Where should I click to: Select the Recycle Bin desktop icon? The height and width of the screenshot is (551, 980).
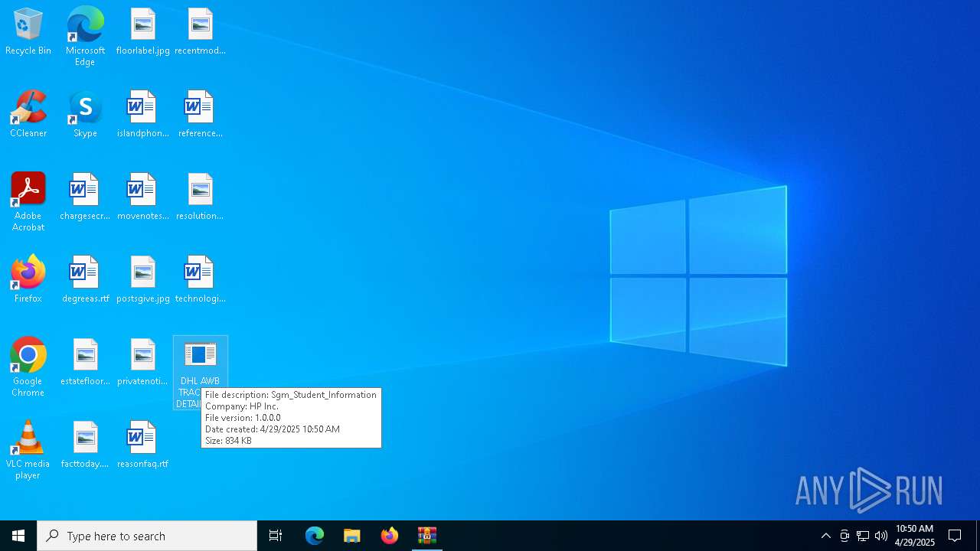(28, 32)
